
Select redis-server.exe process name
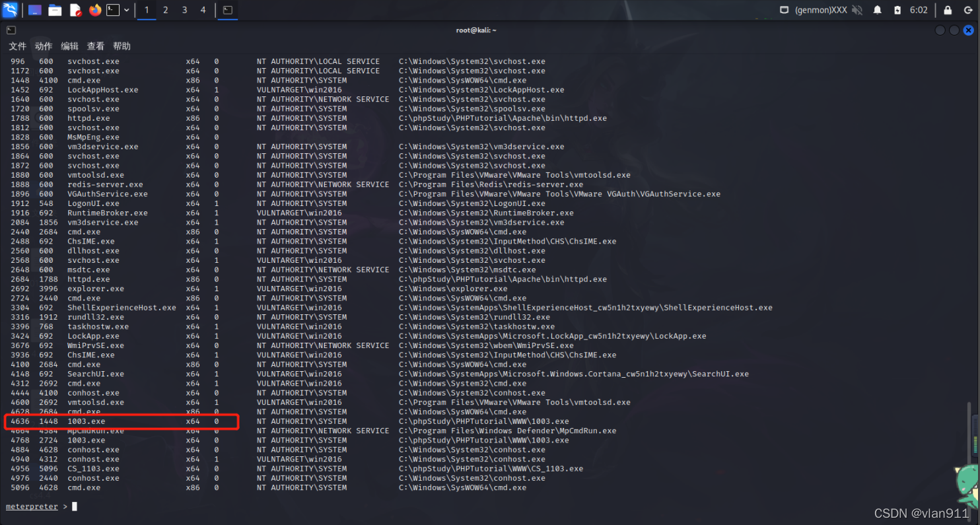point(105,185)
